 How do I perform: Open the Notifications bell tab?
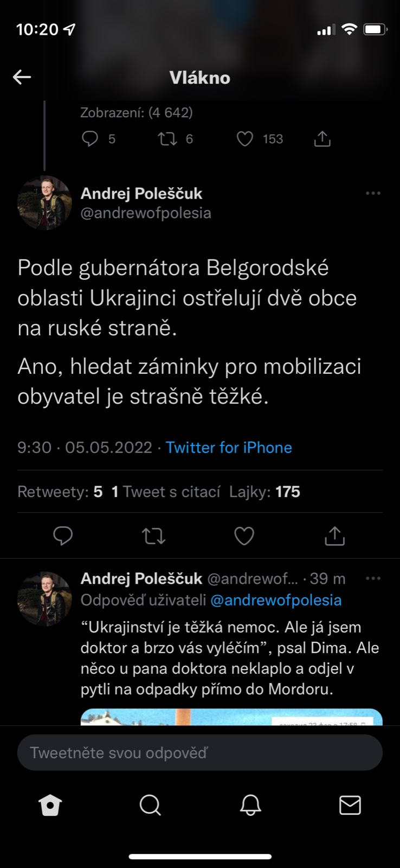pos(250,805)
